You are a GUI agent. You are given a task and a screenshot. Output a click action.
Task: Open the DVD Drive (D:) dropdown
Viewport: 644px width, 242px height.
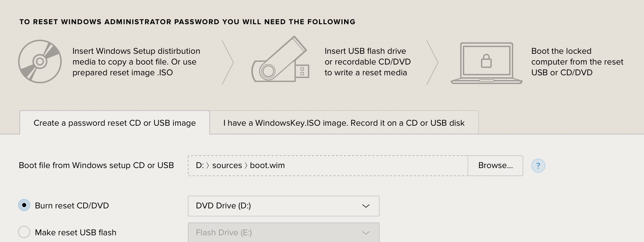283,206
